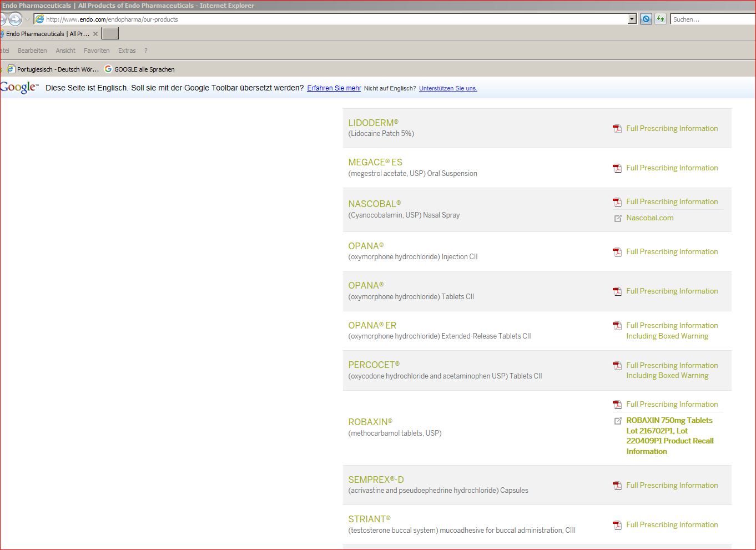
Task: Click the browser Forward arrow button
Action: [x=15, y=19]
